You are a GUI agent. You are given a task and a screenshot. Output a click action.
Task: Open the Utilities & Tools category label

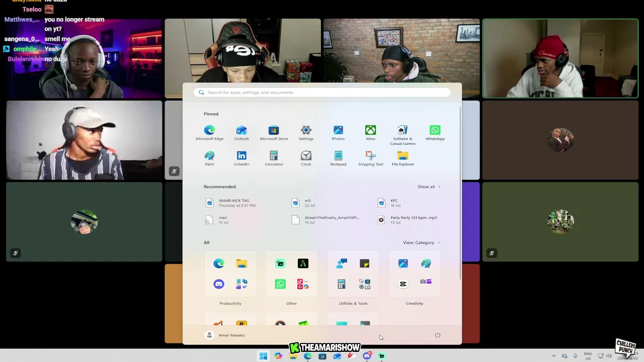click(x=353, y=303)
